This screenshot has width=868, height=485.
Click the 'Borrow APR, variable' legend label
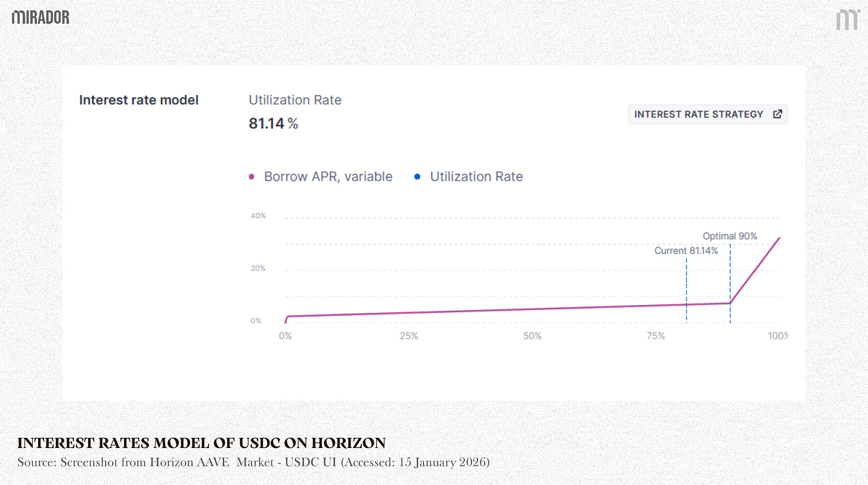tap(328, 177)
